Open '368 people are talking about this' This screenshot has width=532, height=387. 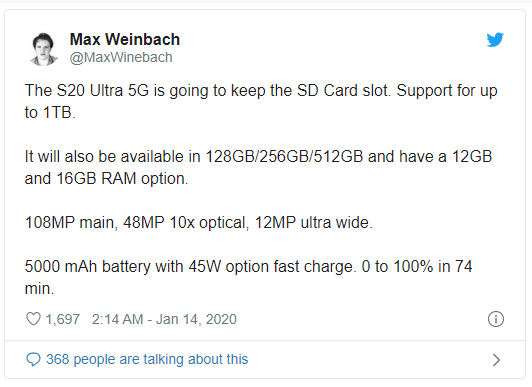(x=147, y=359)
